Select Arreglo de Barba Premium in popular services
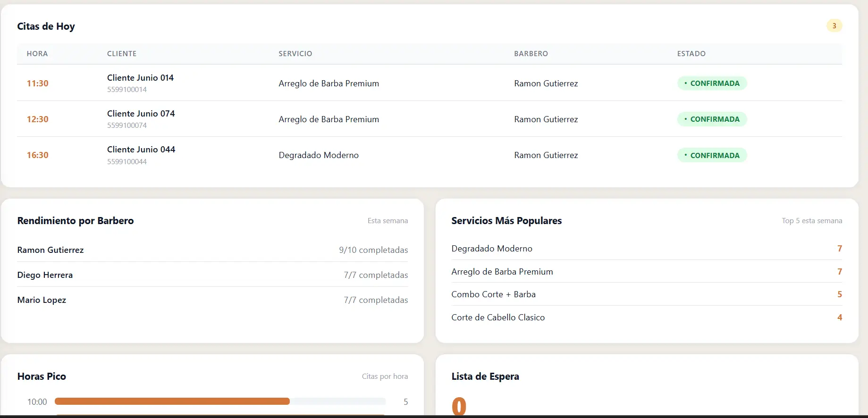868x418 pixels. tap(502, 272)
